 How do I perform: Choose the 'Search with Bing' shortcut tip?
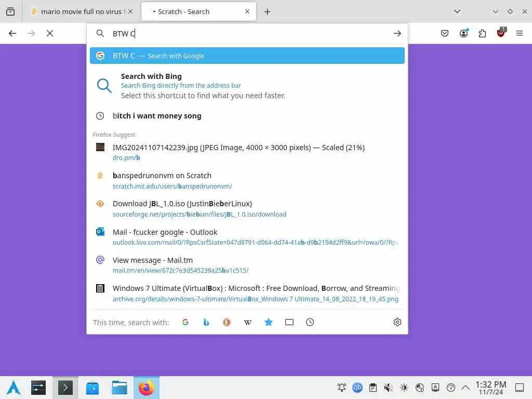[247, 86]
